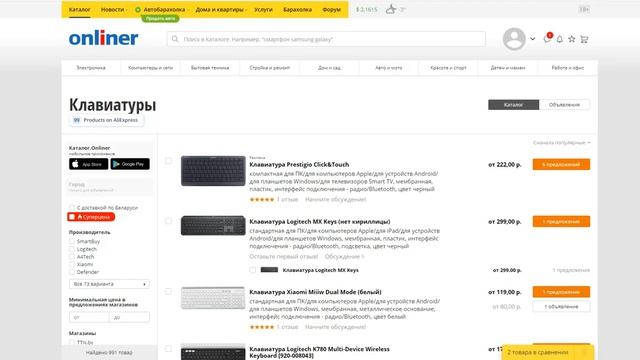
Task: Open favorites star icon in header
Action: pos(572,39)
